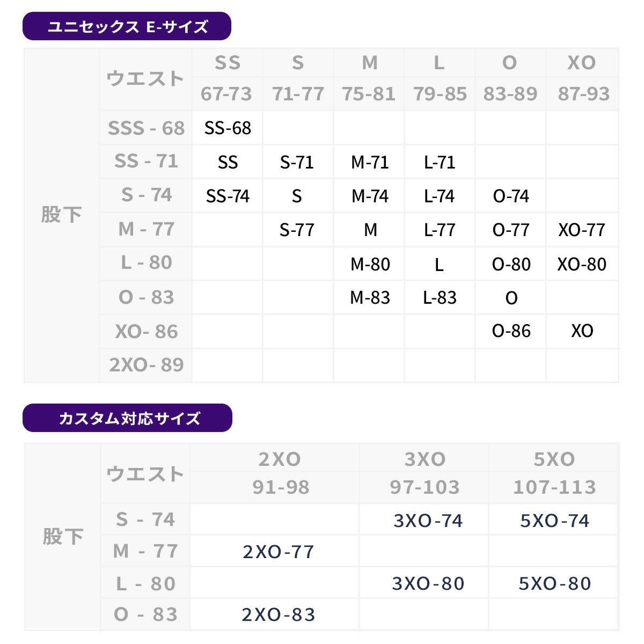The image size is (644, 644).
Task: Pick the XO-80 size cell
Action: [582, 264]
